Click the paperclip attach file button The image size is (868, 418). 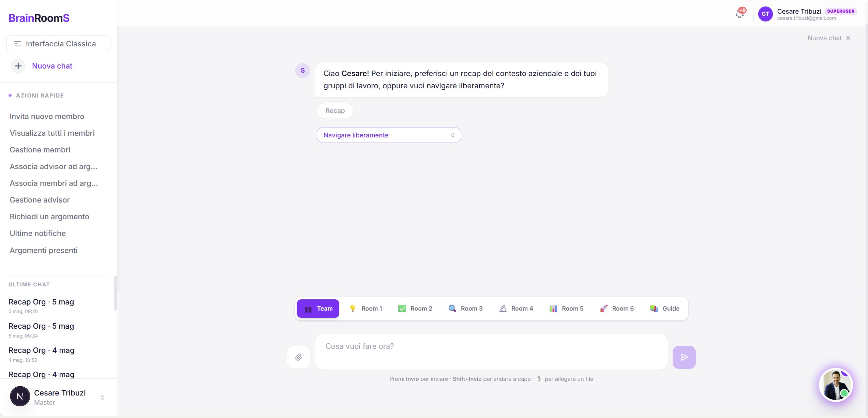[298, 357]
